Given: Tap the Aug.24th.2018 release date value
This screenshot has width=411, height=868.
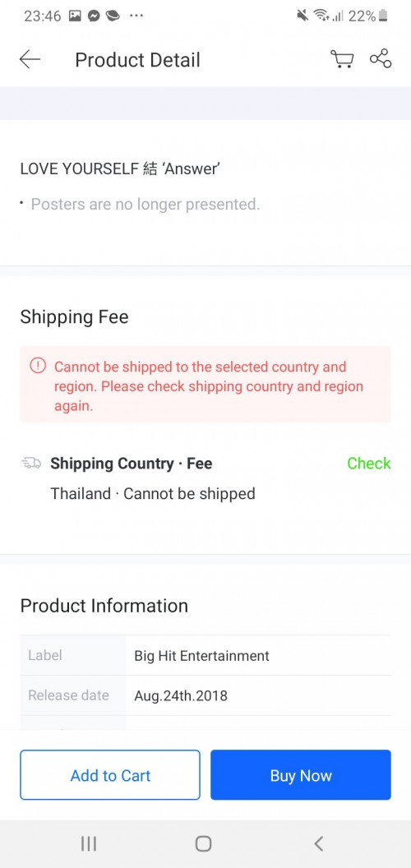Looking at the screenshot, I should [181, 696].
